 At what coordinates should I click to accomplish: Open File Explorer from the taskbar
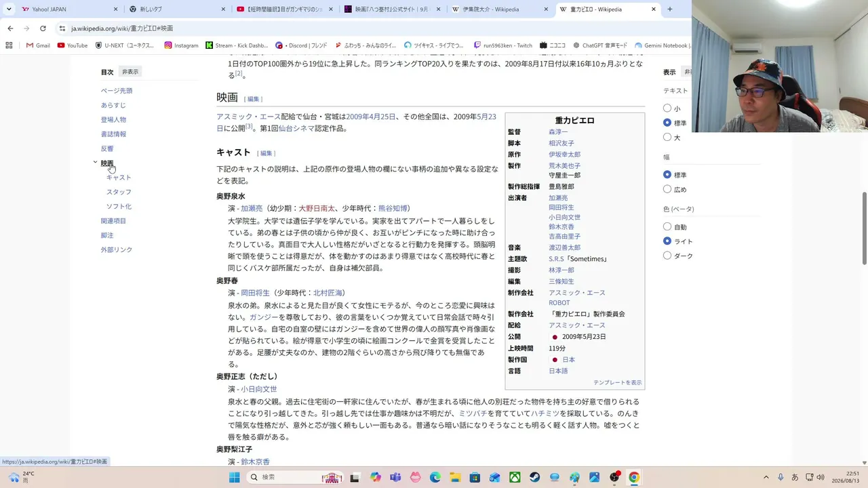pyautogui.click(x=455, y=477)
